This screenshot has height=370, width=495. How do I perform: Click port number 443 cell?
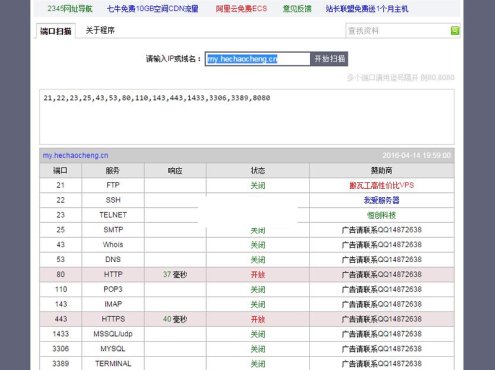click(x=60, y=319)
